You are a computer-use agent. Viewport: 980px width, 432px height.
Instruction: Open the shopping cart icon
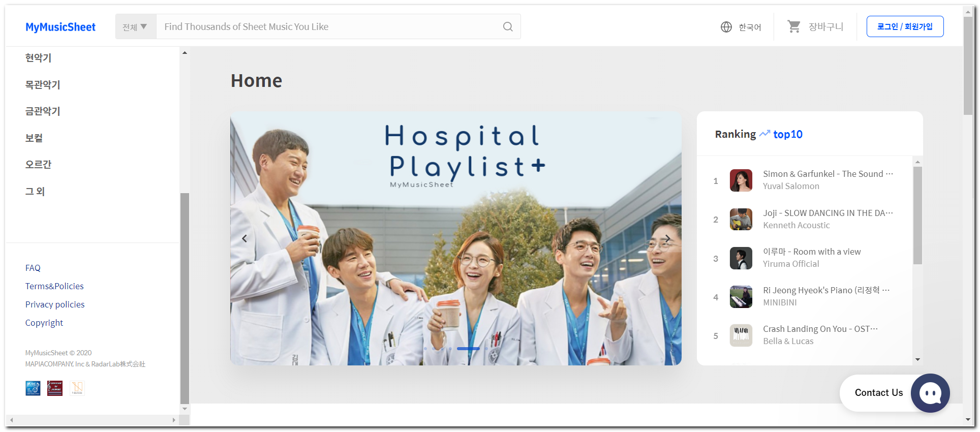click(793, 26)
